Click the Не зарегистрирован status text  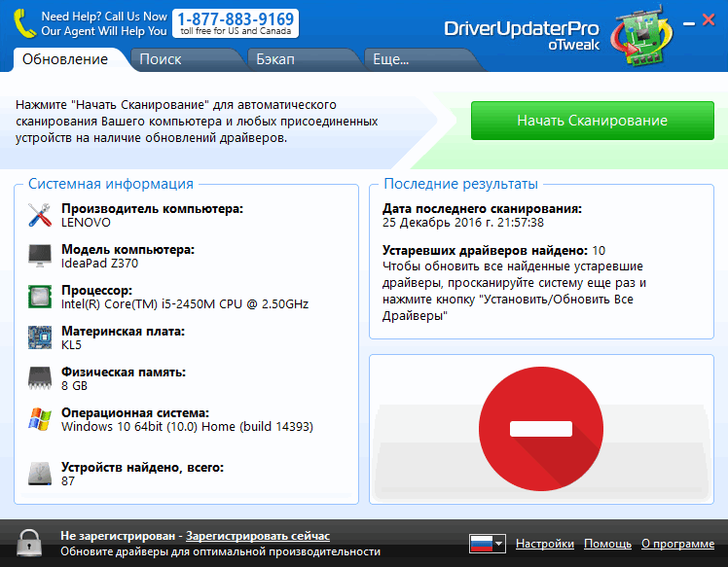pyautogui.click(x=118, y=536)
